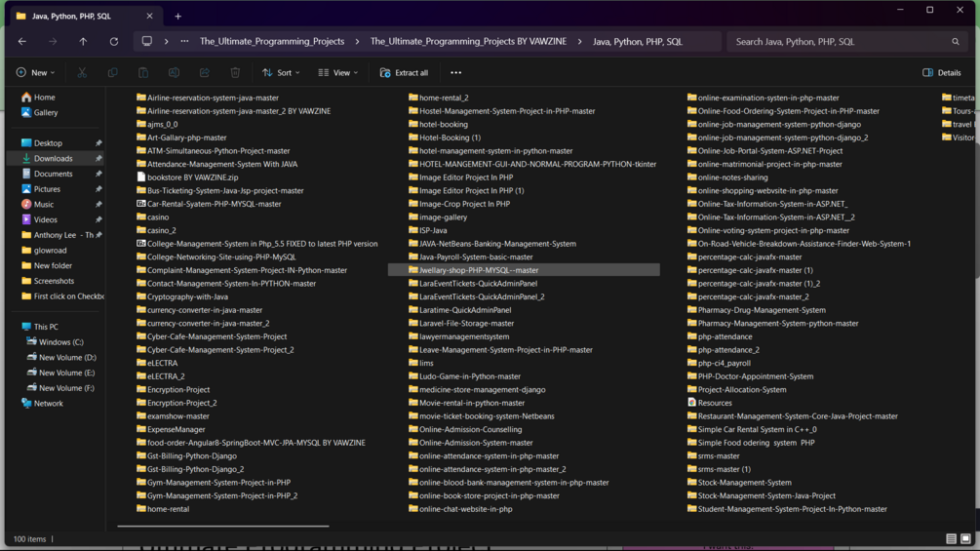
Task: Close the Java, Python, PHP, SQL tab
Action: coord(149,17)
